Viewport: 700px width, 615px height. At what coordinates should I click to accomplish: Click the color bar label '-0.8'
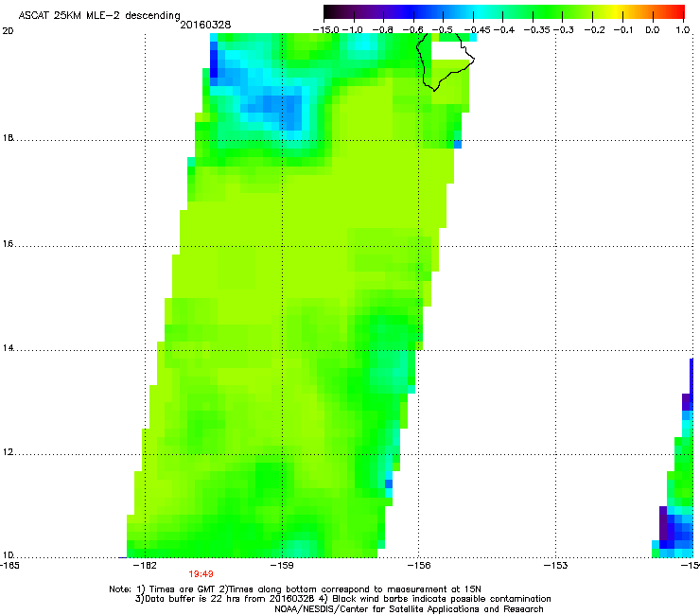click(382, 30)
